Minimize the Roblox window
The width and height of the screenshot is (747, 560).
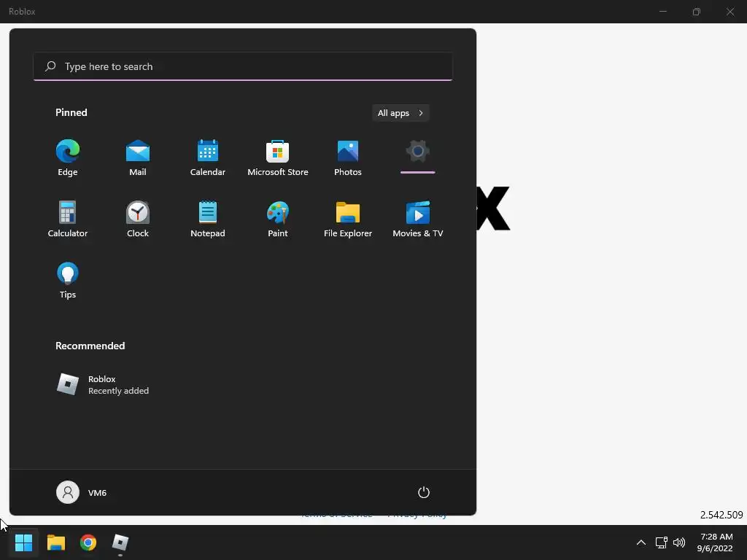pyautogui.click(x=662, y=12)
